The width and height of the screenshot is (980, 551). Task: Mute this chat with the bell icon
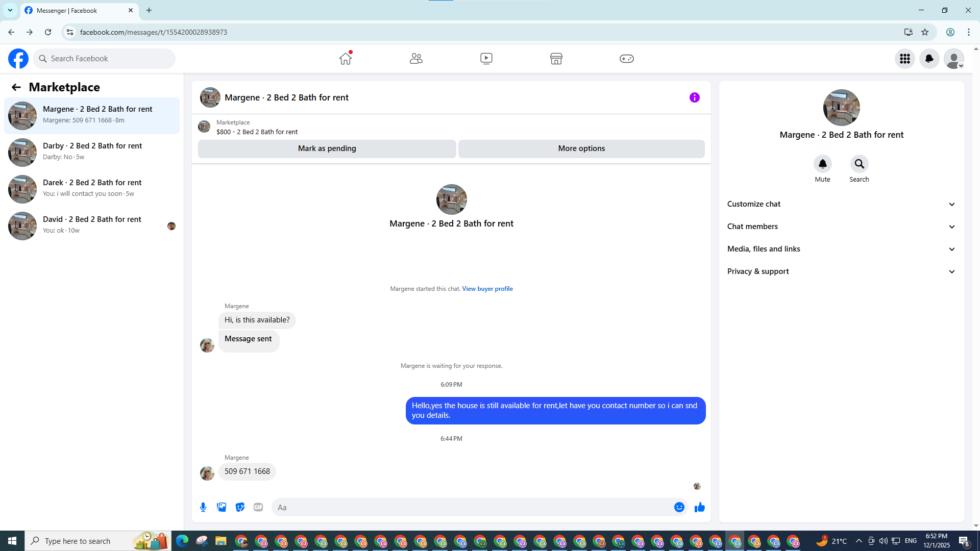(x=823, y=164)
